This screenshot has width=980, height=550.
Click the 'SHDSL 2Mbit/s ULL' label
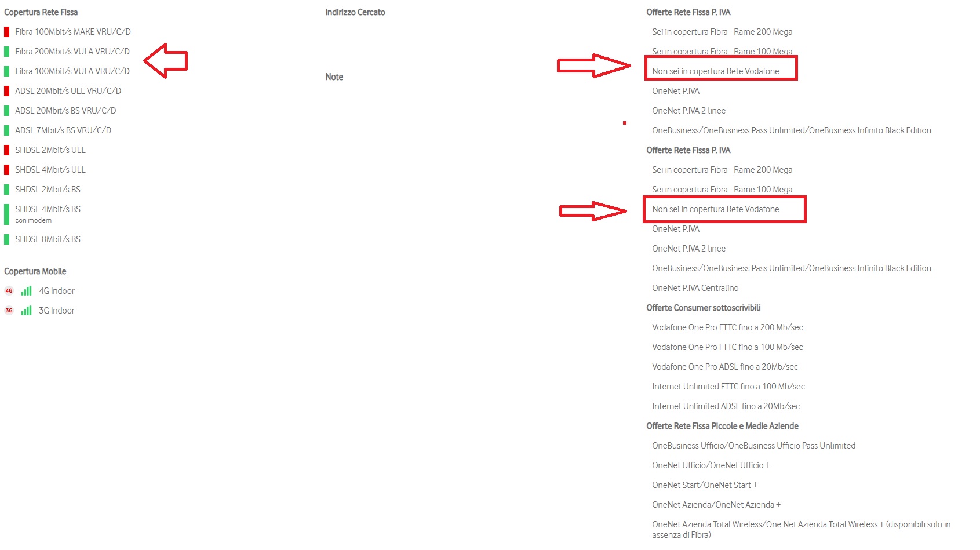pyautogui.click(x=50, y=150)
